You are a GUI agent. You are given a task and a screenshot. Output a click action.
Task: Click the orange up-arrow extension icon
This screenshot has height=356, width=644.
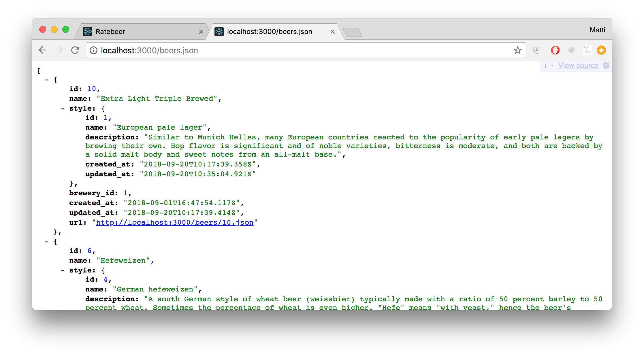(x=601, y=50)
